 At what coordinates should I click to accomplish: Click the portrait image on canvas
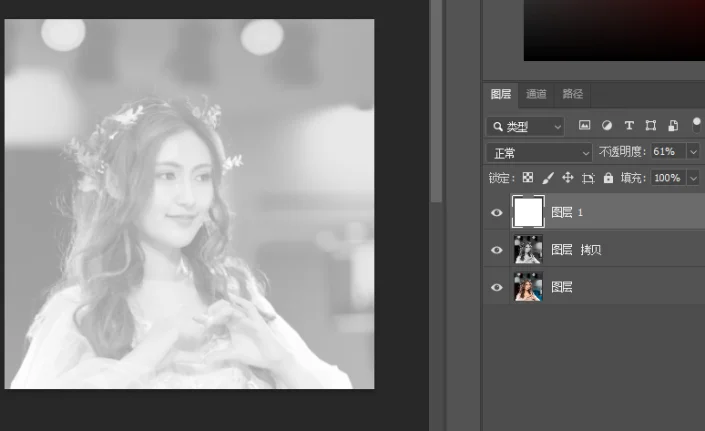point(189,204)
